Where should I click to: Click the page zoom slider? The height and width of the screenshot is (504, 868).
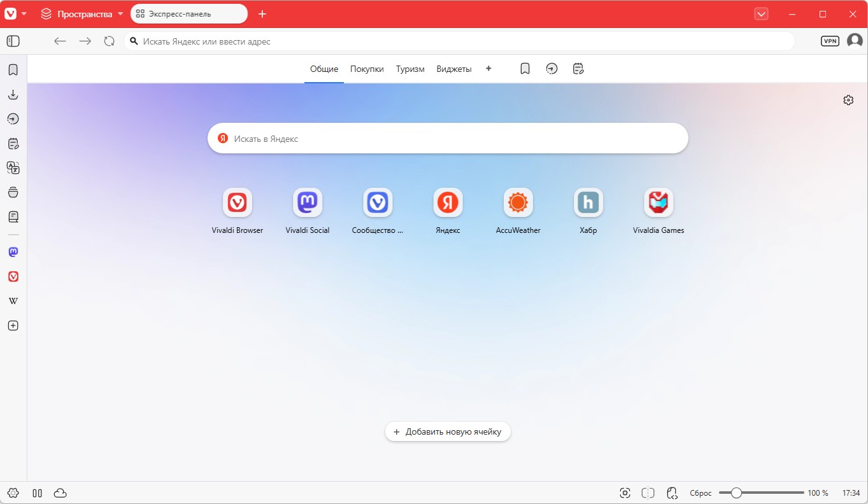(761, 493)
